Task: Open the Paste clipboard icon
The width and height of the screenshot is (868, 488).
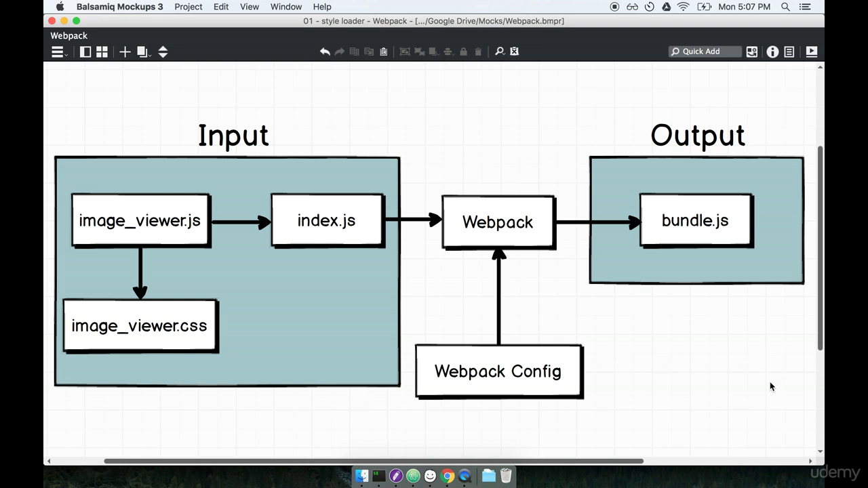Action: (x=383, y=52)
